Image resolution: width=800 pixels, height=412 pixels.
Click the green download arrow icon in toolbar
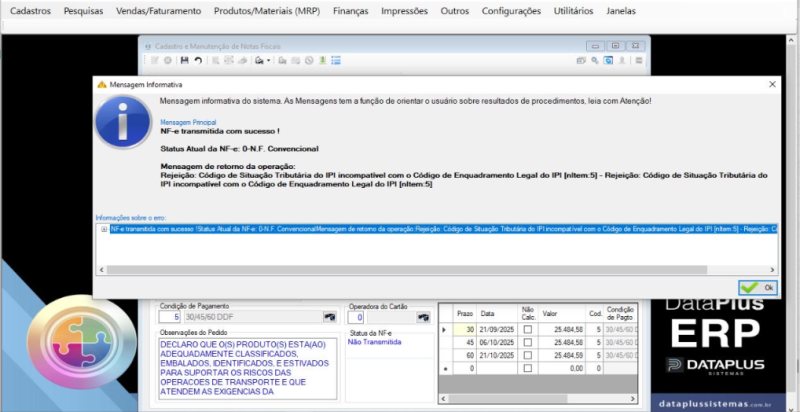[x=322, y=60]
